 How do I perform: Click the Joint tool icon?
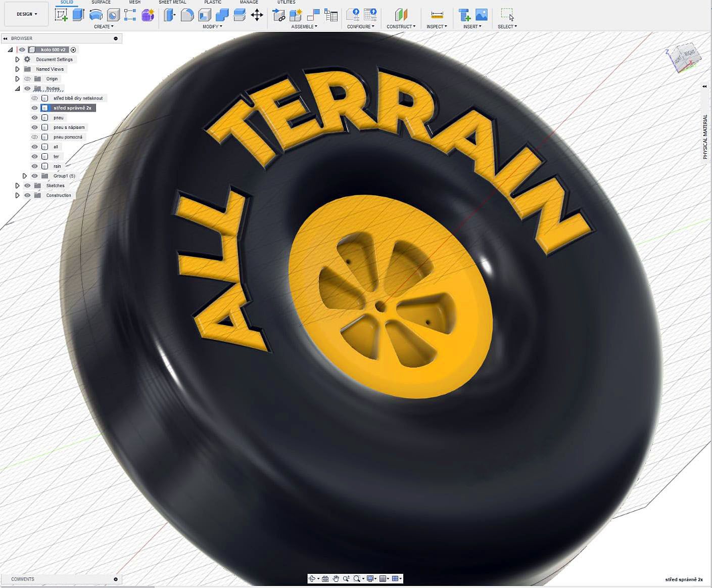click(296, 15)
